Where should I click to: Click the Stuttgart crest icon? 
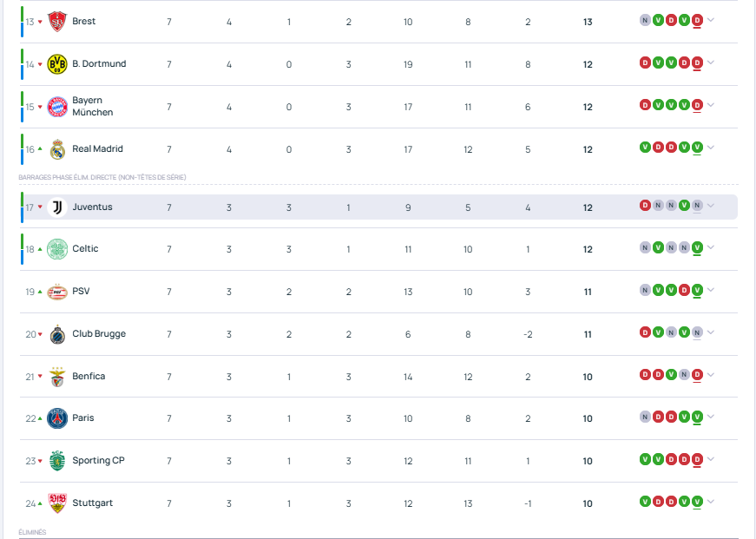point(57,503)
